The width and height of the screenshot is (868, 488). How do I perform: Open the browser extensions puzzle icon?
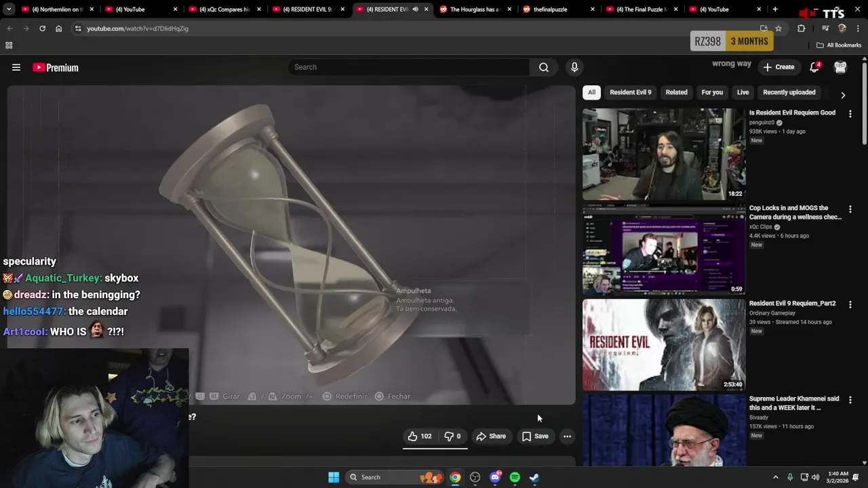pos(802,28)
